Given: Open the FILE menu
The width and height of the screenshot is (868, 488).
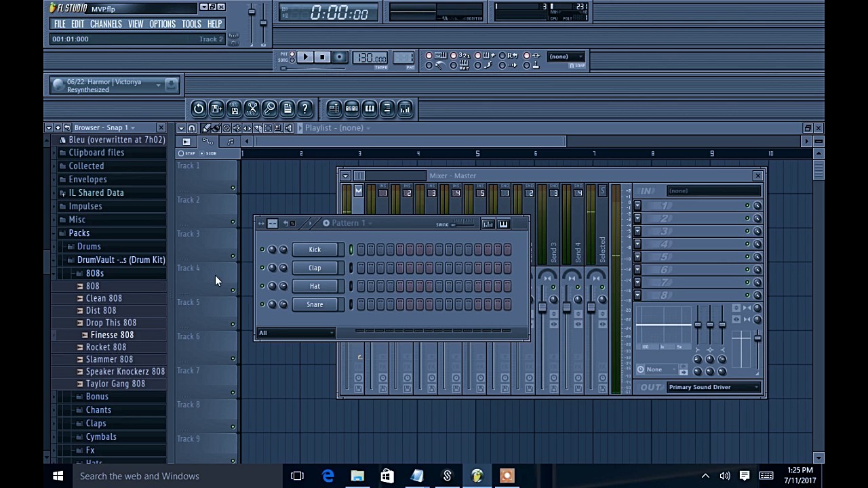Looking at the screenshot, I should tap(60, 24).
